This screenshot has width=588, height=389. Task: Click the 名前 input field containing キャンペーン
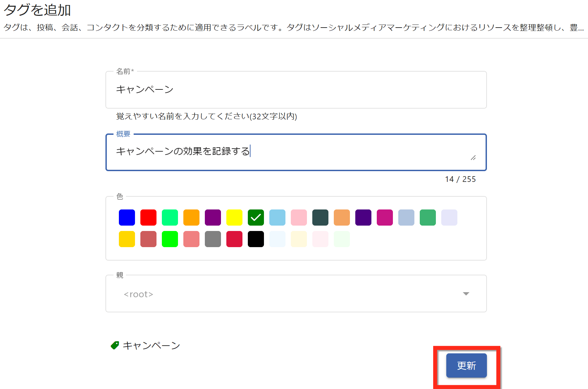(x=296, y=90)
